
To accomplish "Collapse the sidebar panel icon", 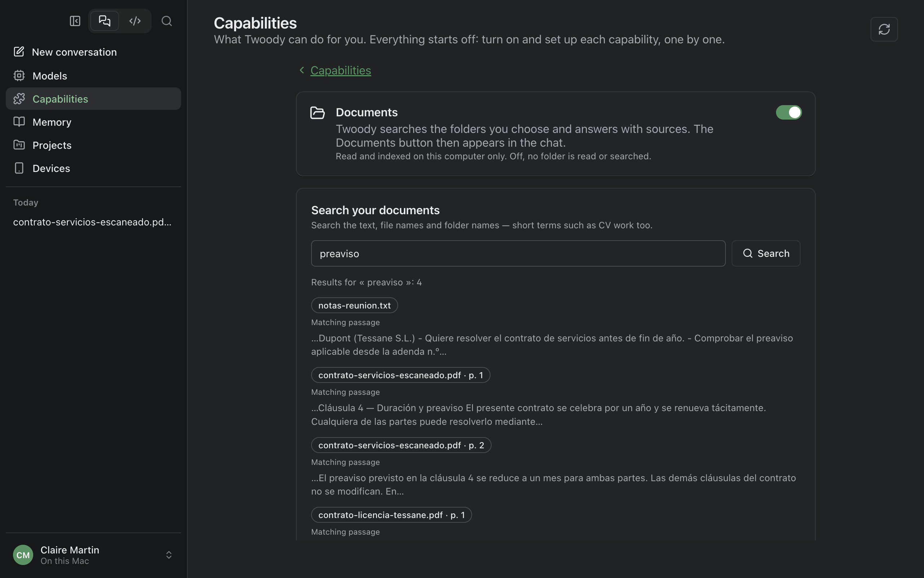I will tap(75, 21).
